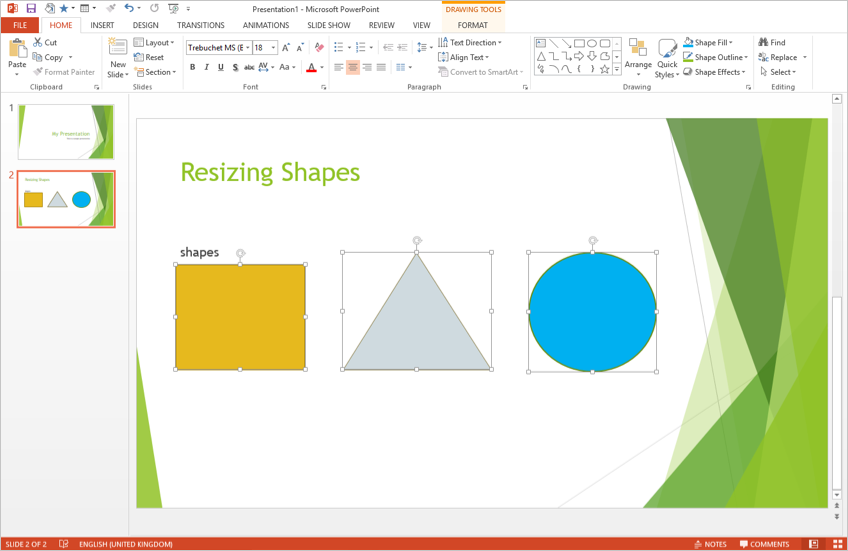Switch to the TRANSITIONS tab
848x551 pixels.
[x=200, y=25]
